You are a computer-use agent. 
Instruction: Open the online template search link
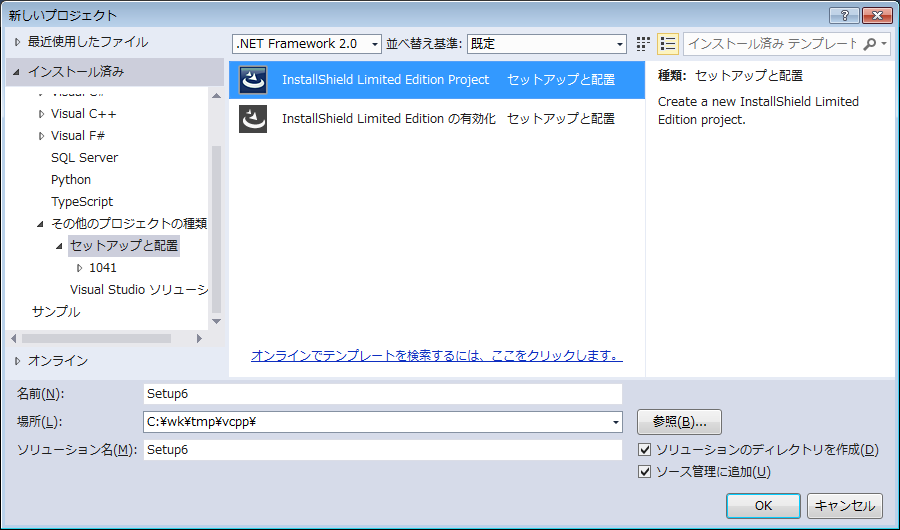coord(437,355)
